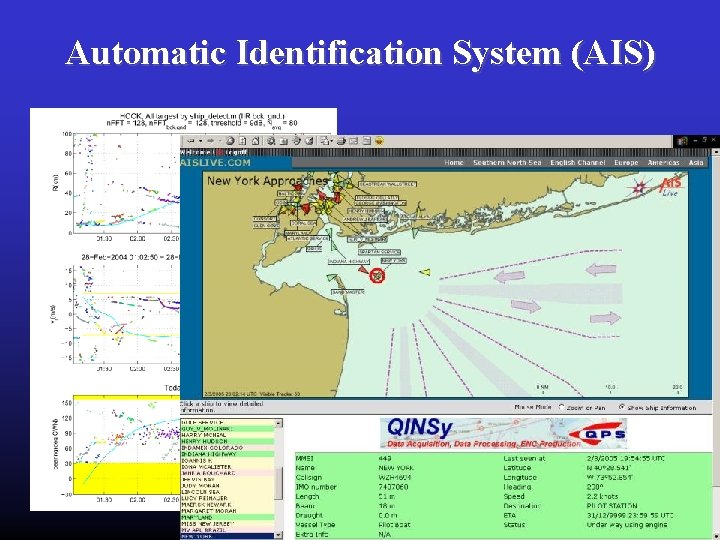Click the Search toolbar icon
Viewport: 720px width, 540px height.
271,141
